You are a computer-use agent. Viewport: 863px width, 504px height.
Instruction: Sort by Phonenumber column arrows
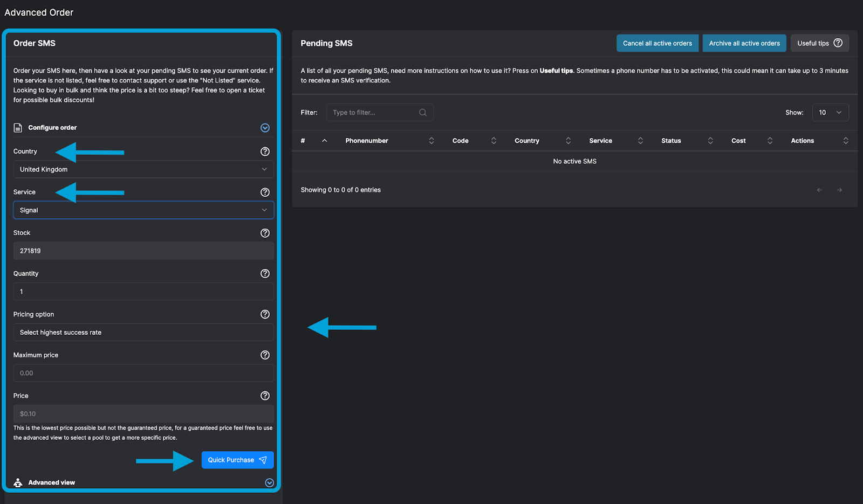click(x=432, y=141)
